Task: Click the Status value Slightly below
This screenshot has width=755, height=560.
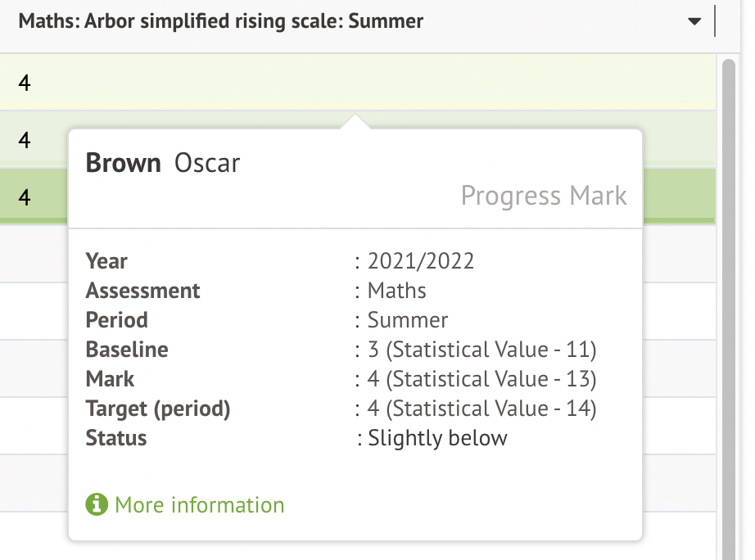Action: point(437,438)
